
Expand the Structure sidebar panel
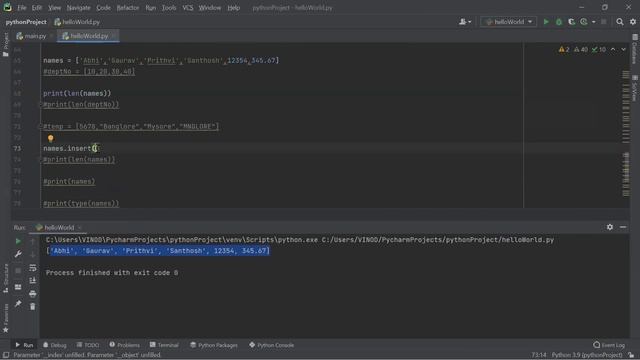(6, 278)
